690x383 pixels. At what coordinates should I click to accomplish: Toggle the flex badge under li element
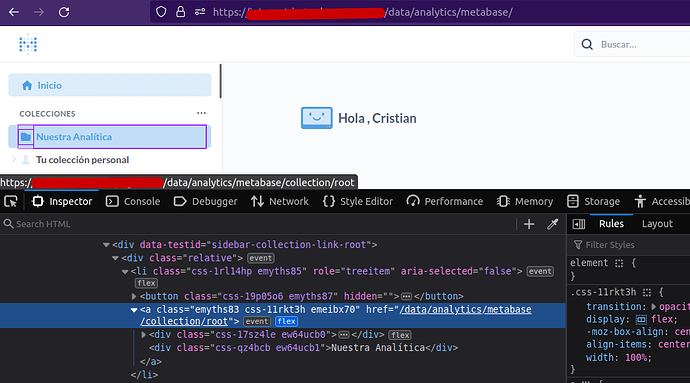(146, 283)
